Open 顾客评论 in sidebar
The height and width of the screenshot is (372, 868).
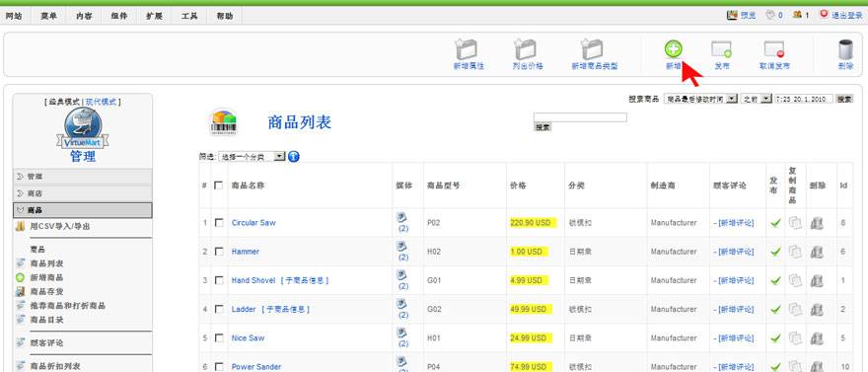pos(46,342)
